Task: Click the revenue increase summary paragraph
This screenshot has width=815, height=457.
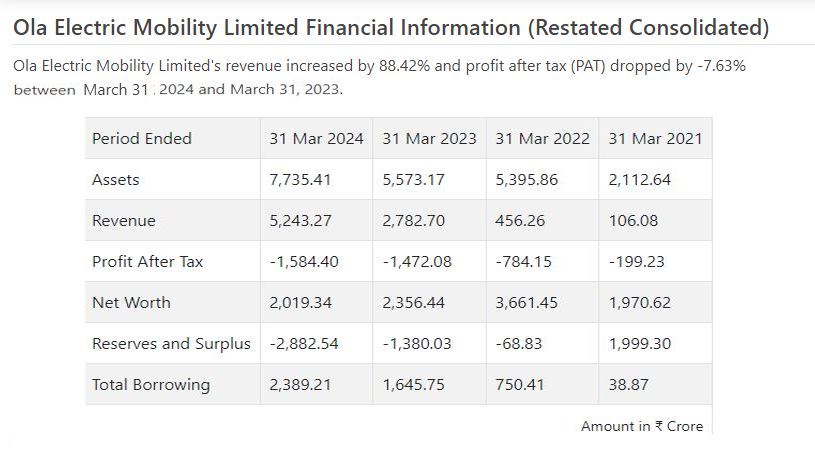Action: click(x=380, y=77)
